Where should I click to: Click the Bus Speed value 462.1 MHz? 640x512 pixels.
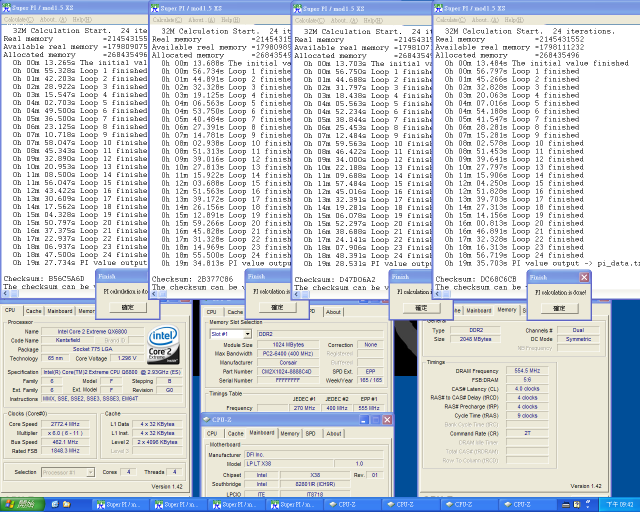click(x=65, y=442)
